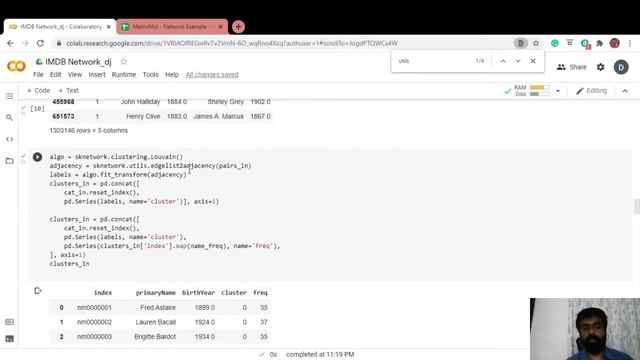Open Editing mode dropdown
Viewport: 640px width, 360px height.
pos(591,91)
